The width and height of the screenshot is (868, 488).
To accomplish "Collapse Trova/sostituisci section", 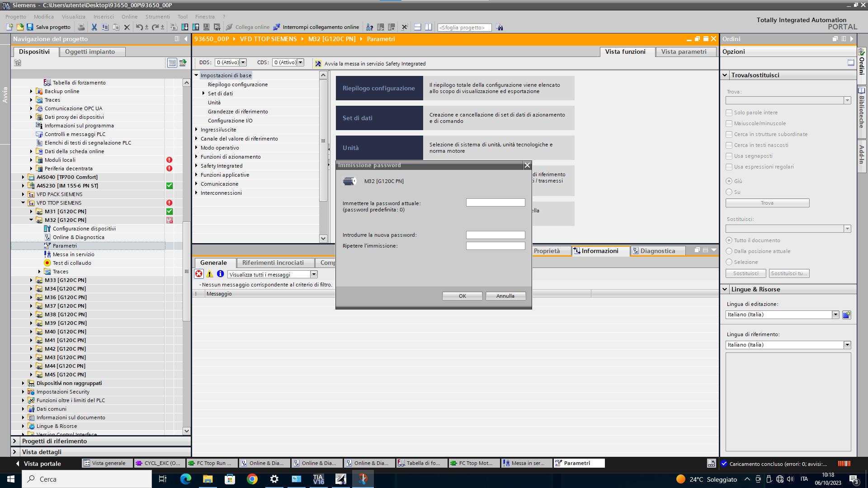I will (725, 75).
